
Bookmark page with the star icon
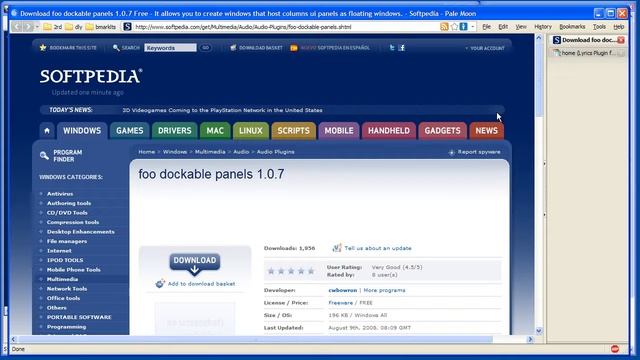coord(454,27)
